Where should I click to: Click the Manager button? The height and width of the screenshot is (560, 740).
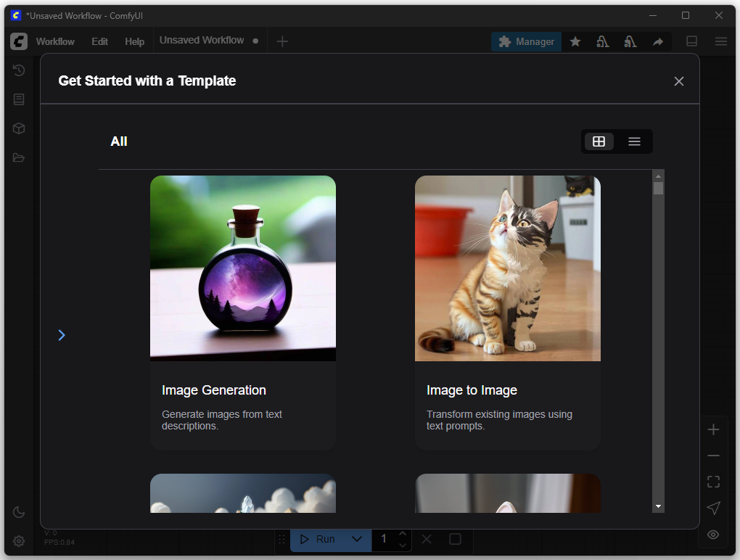coord(526,42)
